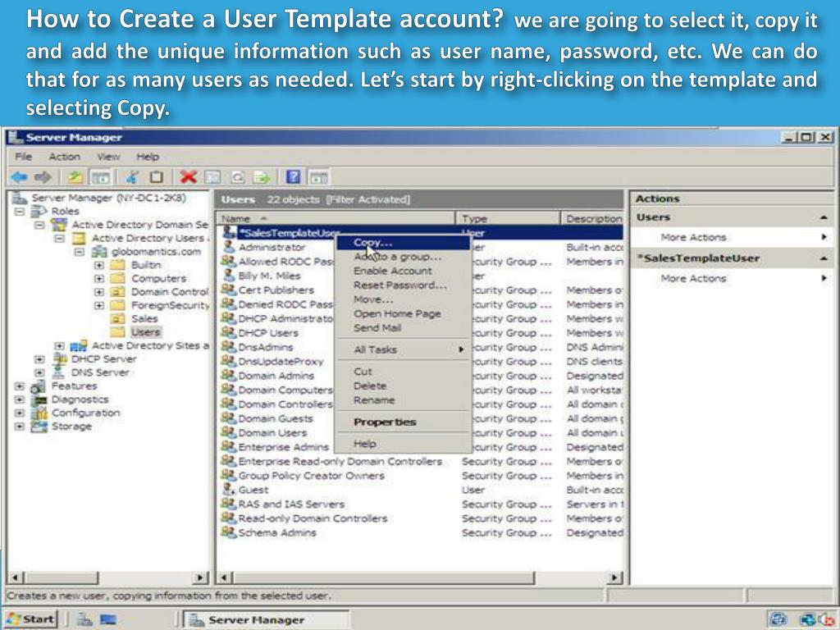The height and width of the screenshot is (630, 840).
Task: Click first quick launch icon beside Start
Action: click(84, 619)
